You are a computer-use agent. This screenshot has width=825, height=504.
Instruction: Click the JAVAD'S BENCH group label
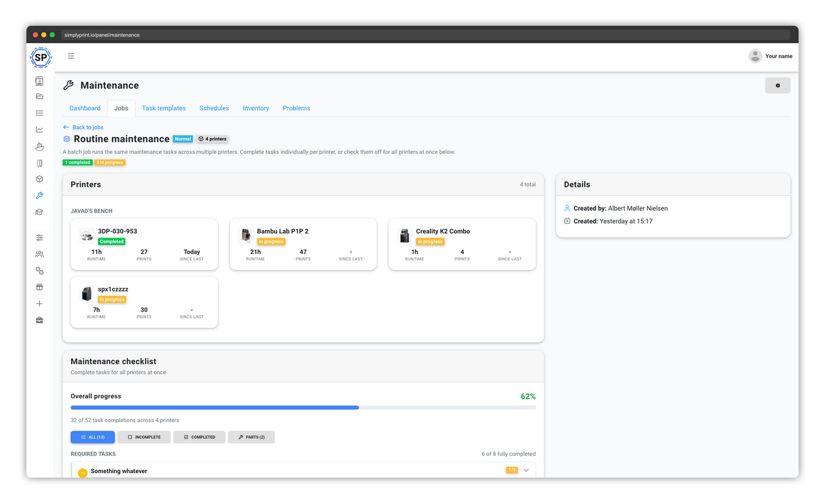point(92,211)
